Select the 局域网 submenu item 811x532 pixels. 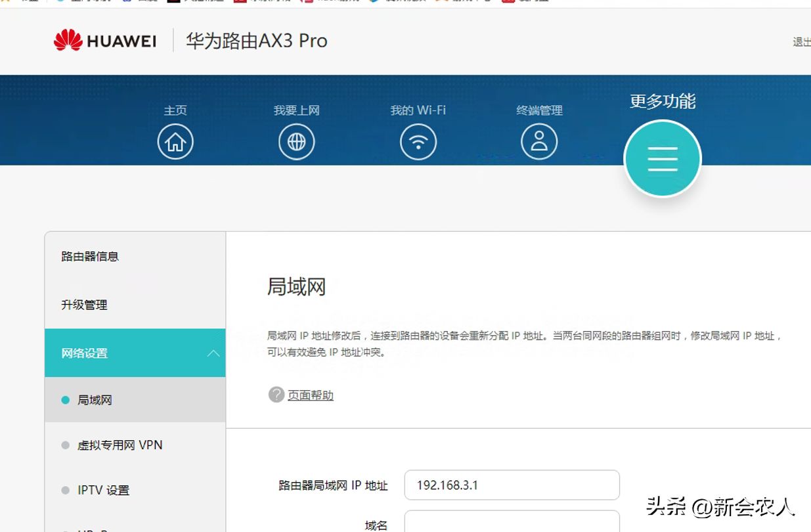95,400
